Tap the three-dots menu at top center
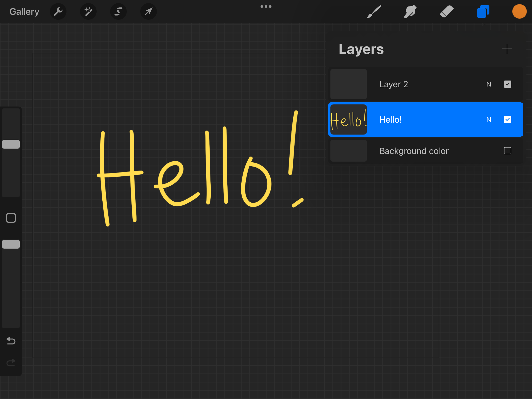This screenshot has width=532, height=399. [266, 6]
